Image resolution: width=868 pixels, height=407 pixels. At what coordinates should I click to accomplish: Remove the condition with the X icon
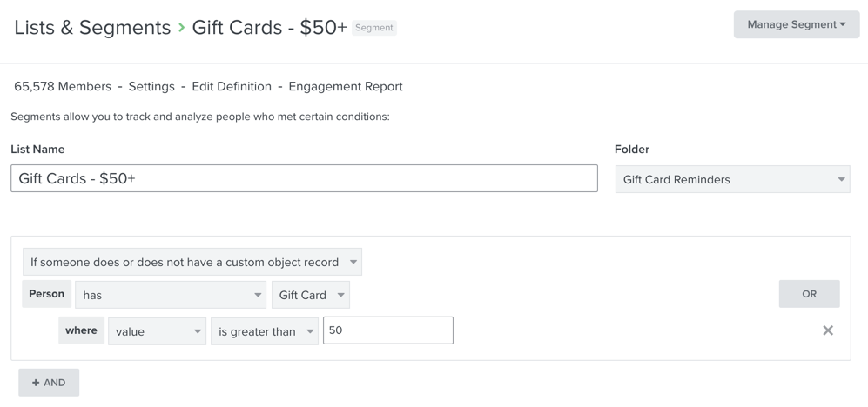coord(828,330)
